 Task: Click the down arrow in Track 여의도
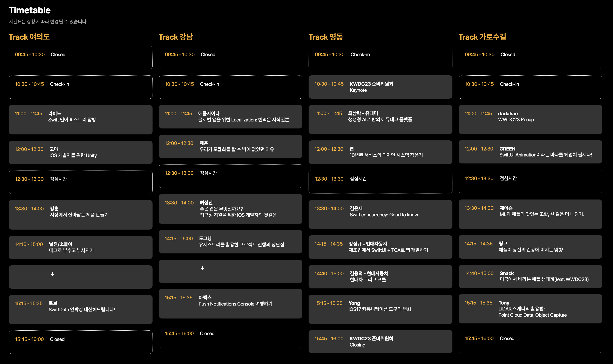[x=52, y=274]
